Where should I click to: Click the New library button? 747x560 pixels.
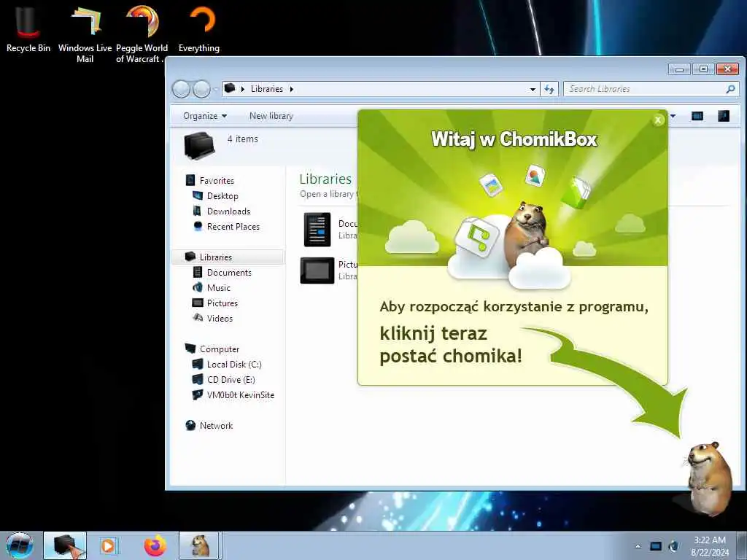(271, 116)
